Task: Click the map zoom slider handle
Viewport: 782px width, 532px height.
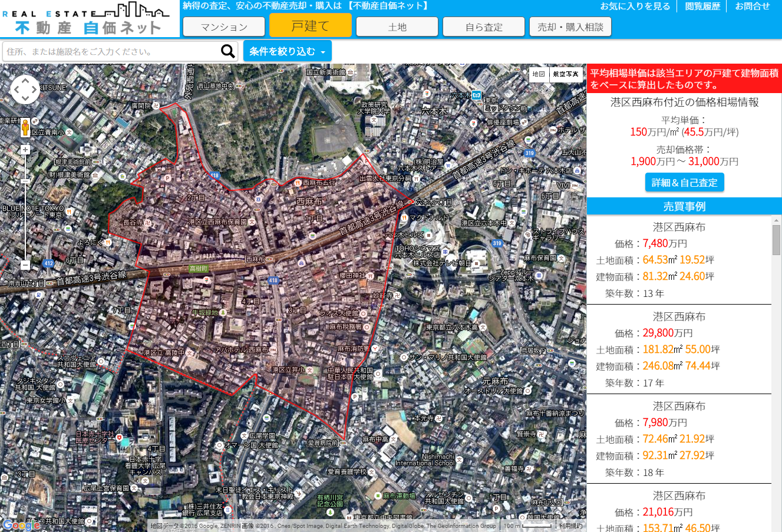Action: click(x=25, y=181)
